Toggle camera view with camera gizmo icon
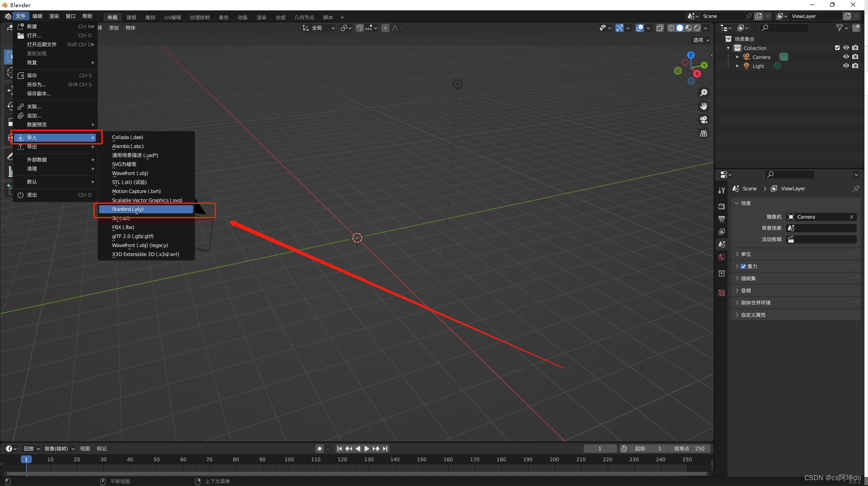This screenshot has height=486, width=868. tap(704, 120)
